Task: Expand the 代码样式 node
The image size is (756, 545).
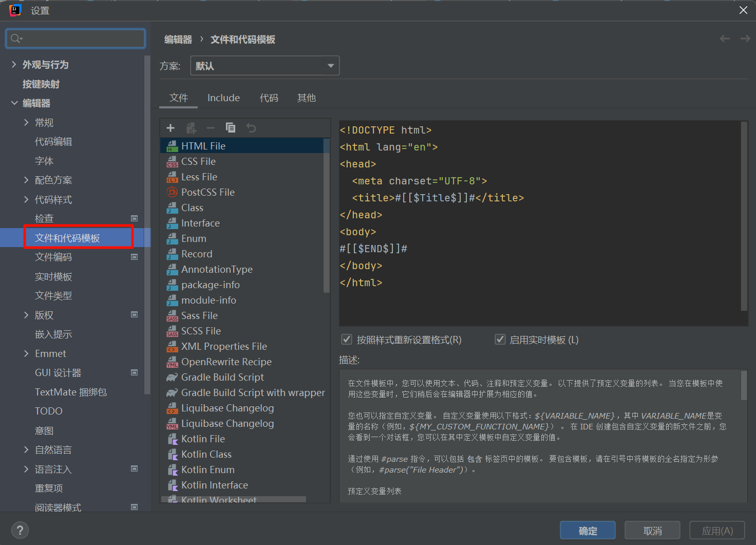Action: tap(26, 199)
